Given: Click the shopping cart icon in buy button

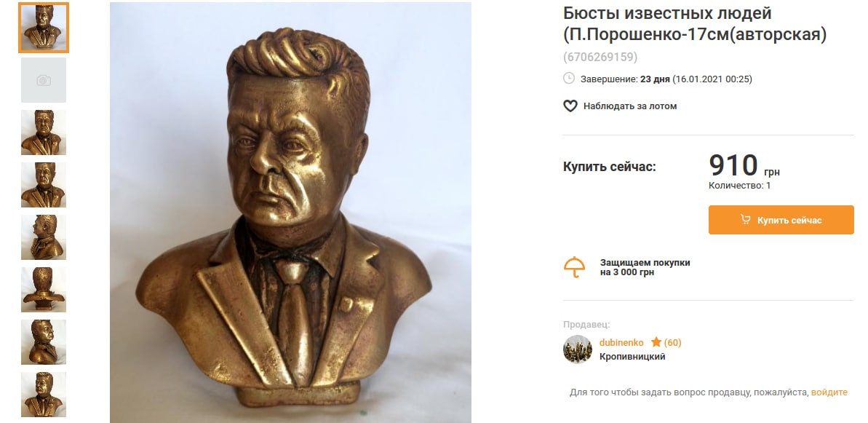Looking at the screenshot, I should tap(746, 220).
